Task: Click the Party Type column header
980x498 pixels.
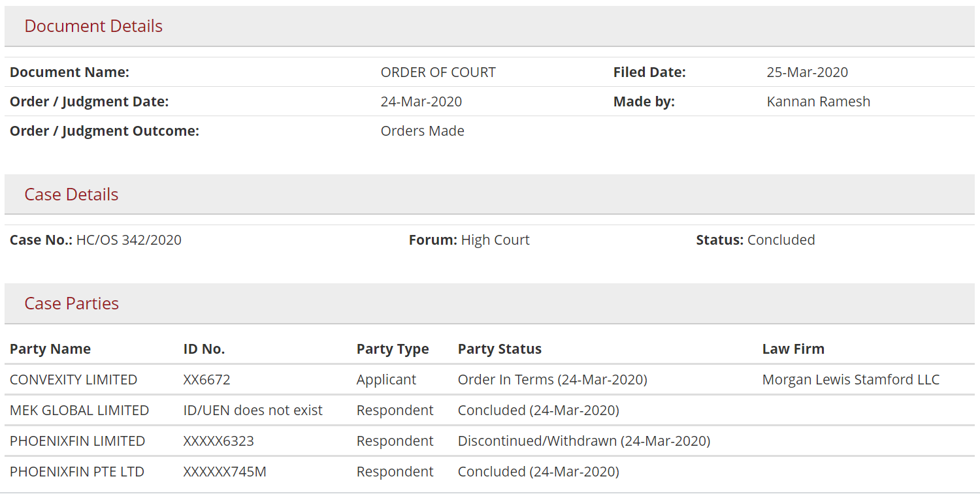Action: [393, 349]
